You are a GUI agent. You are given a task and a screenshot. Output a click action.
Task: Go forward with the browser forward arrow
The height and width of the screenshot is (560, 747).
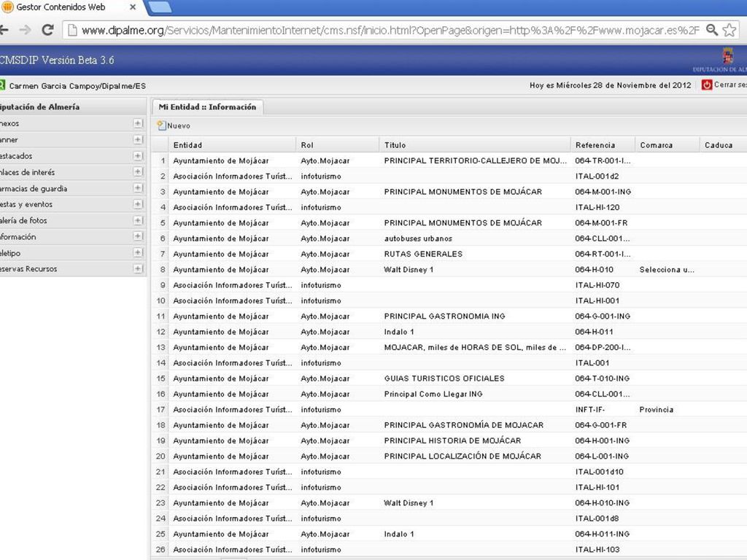tap(25, 30)
